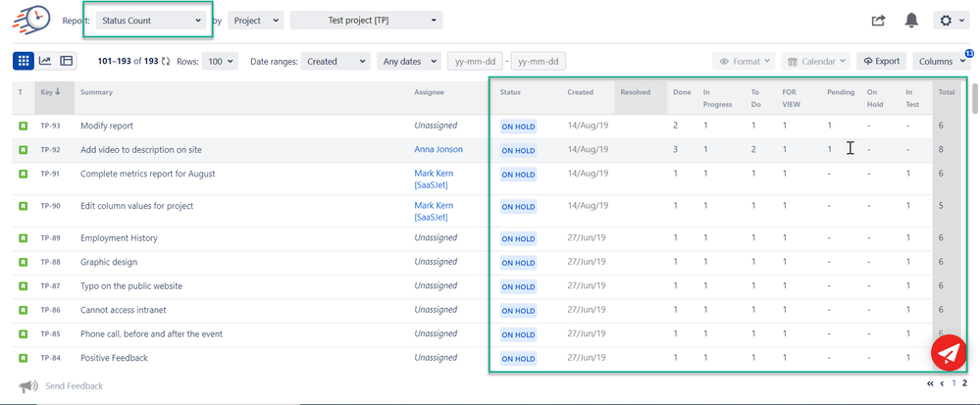Open the notifications bell
980x405 pixels.
coord(911,20)
